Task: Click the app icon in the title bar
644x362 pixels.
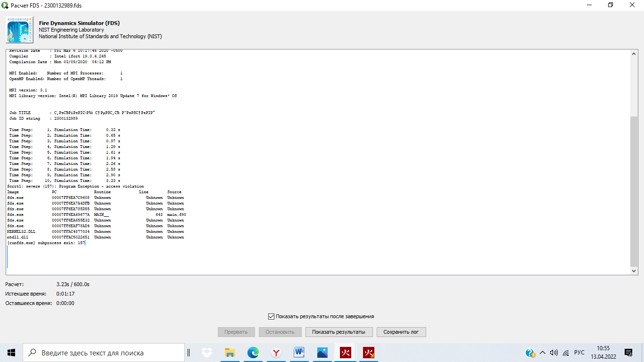Action: pyautogui.click(x=4, y=5)
